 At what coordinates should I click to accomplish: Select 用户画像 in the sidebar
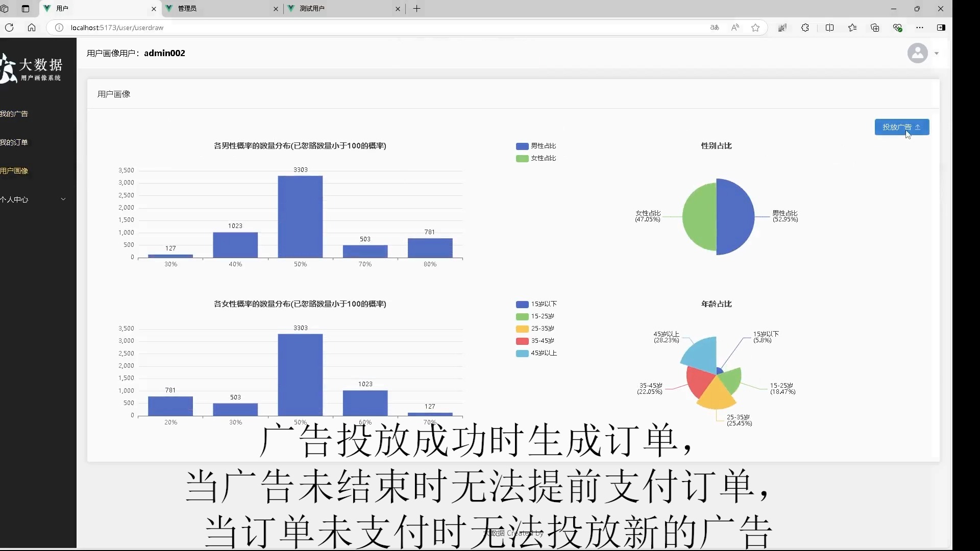tap(14, 171)
